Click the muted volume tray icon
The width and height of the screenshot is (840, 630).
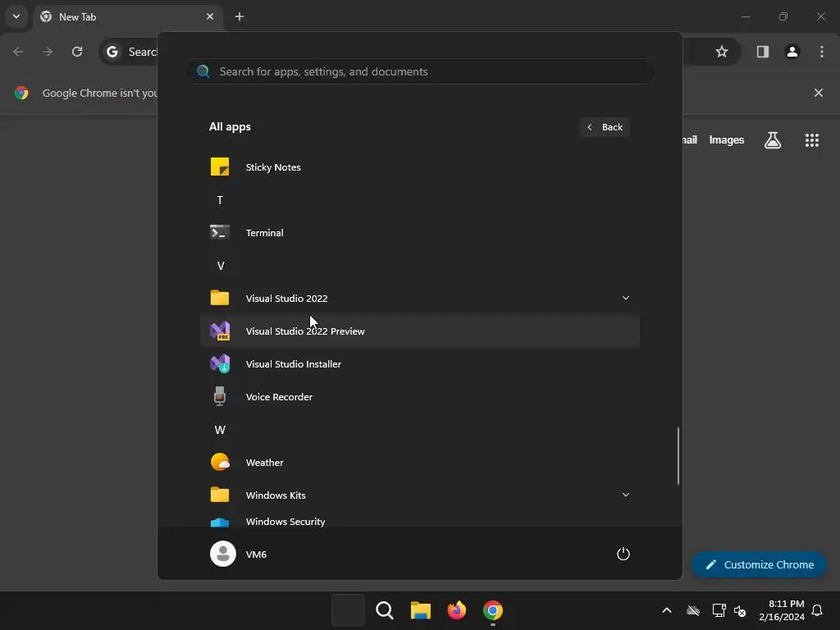click(740, 610)
